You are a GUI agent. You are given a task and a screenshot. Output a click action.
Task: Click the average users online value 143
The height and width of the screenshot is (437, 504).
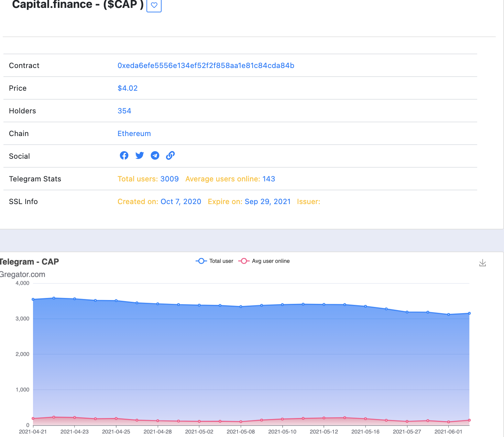click(x=269, y=179)
